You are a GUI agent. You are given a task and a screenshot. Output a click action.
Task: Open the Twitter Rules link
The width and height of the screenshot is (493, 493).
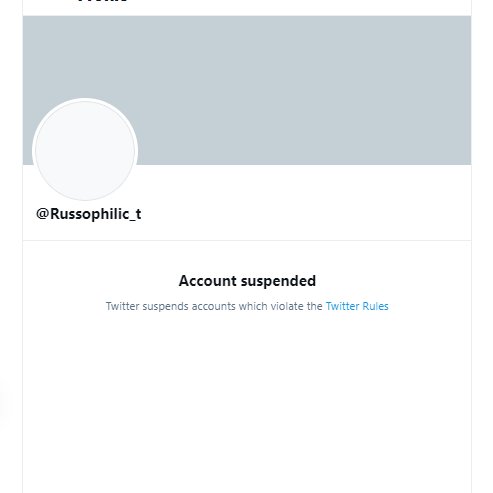(357, 306)
